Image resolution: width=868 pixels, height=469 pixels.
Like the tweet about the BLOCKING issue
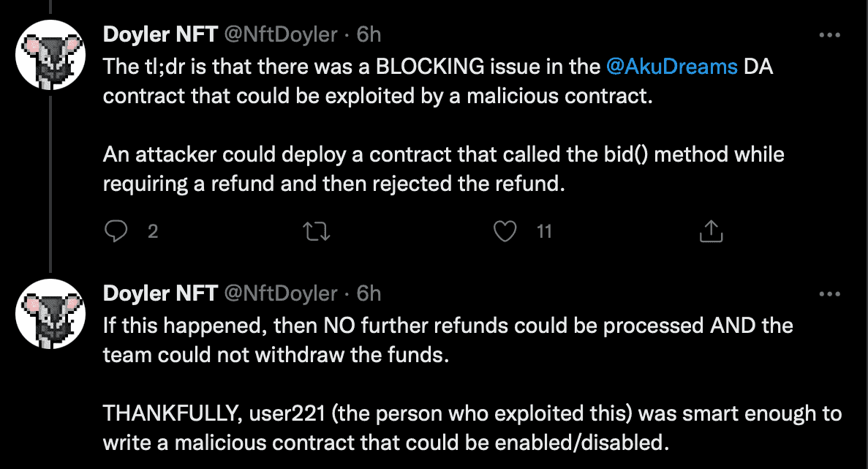pos(505,231)
